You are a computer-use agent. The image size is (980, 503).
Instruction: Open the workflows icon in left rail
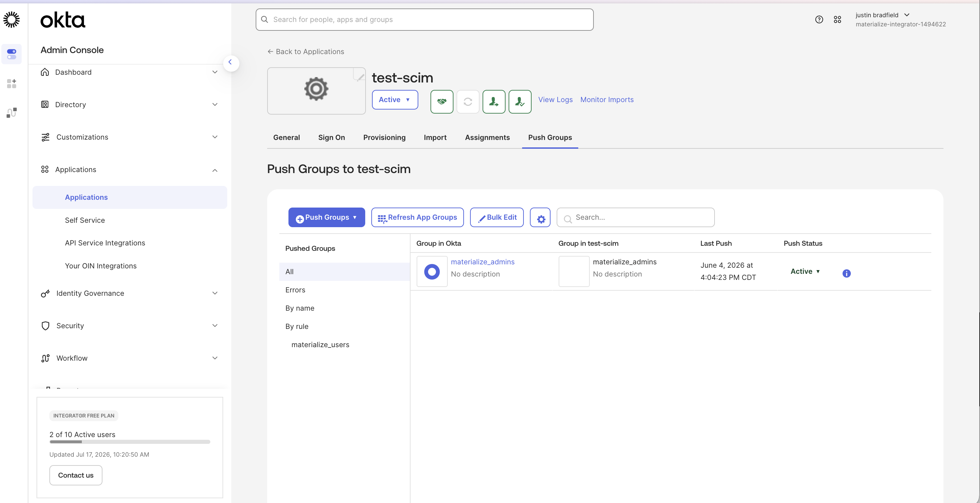tap(11, 113)
